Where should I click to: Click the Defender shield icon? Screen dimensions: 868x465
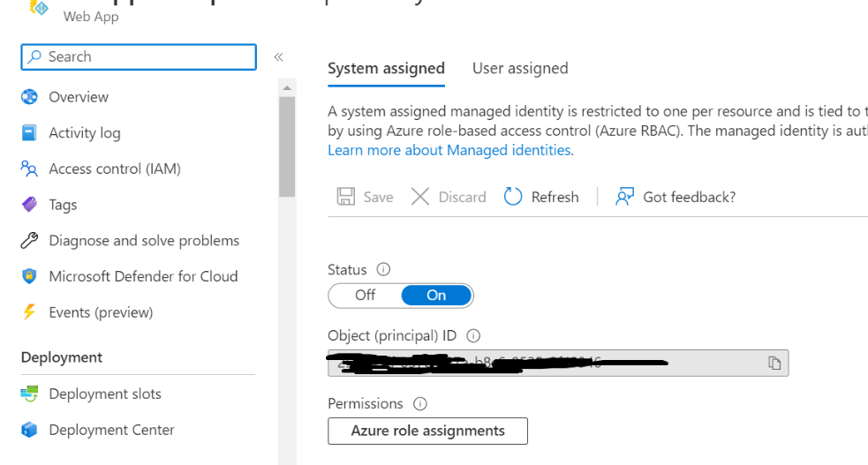click(x=29, y=276)
